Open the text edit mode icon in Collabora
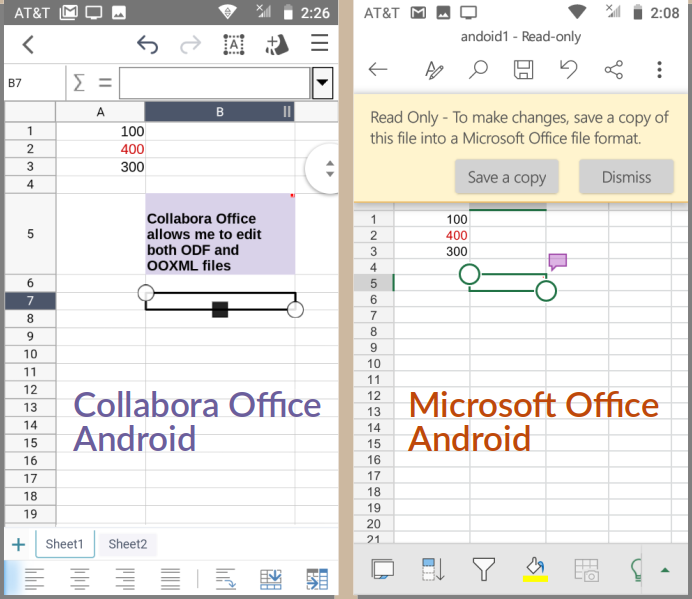692x599 pixels. pos(233,45)
